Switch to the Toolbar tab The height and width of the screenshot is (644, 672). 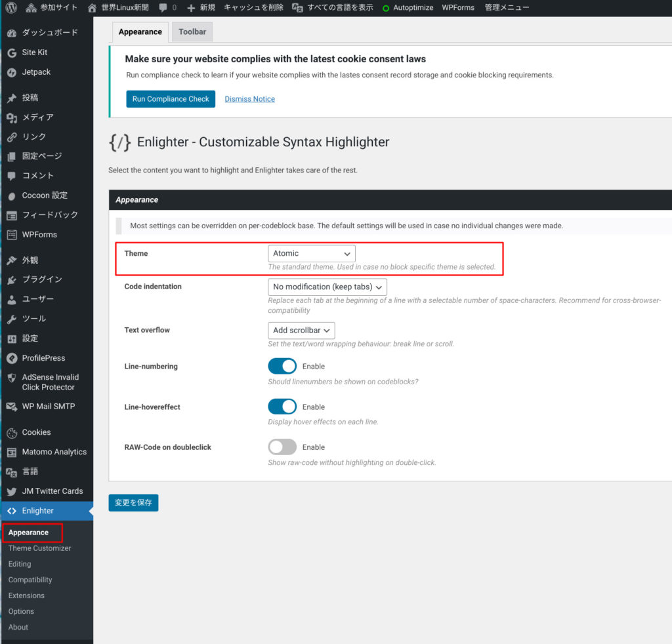tap(192, 31)
